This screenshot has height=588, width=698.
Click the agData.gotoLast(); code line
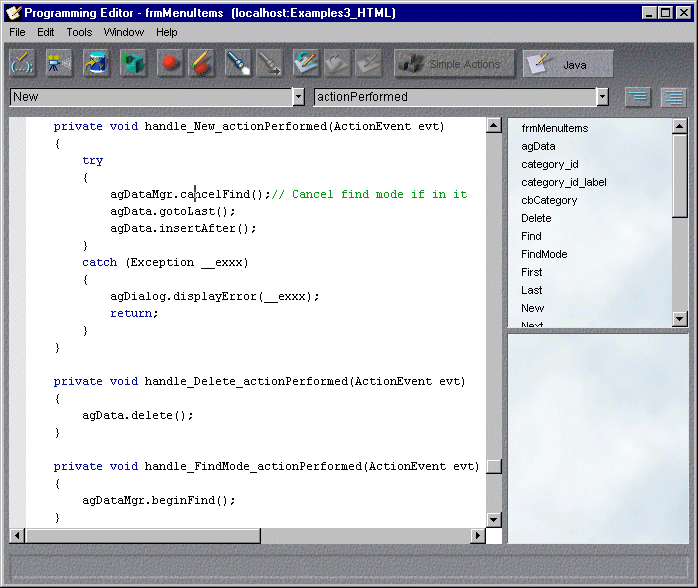click(173, 211)
